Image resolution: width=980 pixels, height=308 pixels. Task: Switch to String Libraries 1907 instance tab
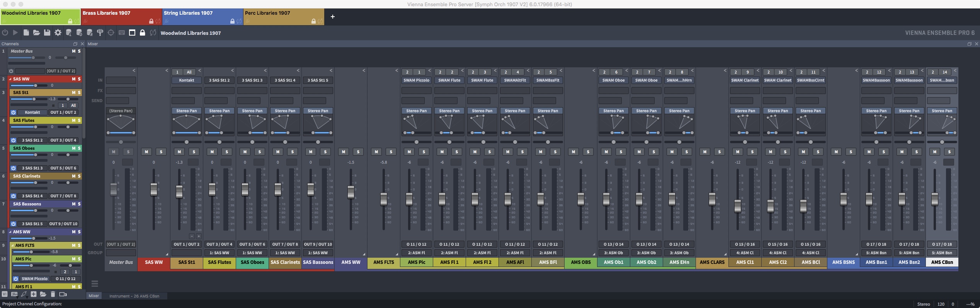click(202, 17)
